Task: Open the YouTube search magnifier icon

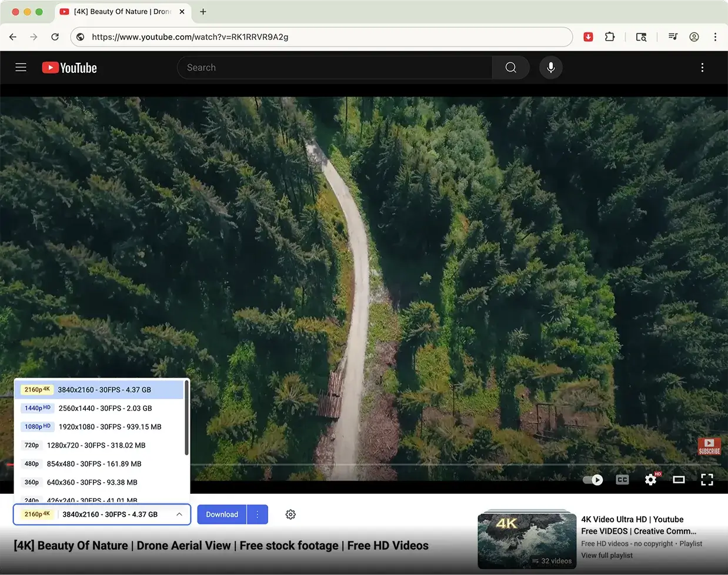Action: pyautogui.click(x=510, y=67)
